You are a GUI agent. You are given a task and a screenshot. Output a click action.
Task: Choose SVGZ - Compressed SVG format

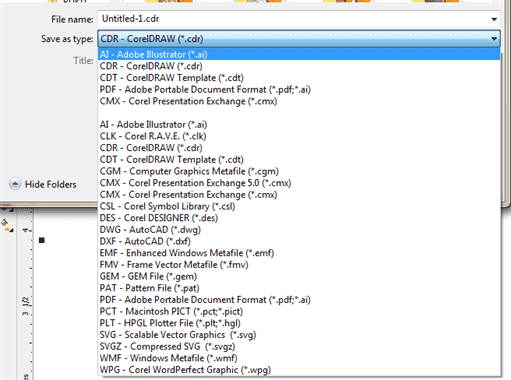click(x=299, y=346)
